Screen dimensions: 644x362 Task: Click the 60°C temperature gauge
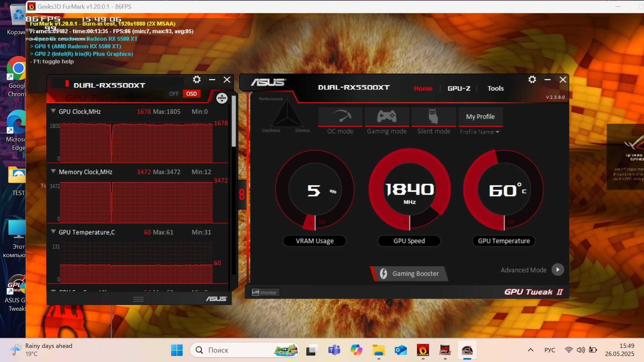click(x=504, y=190)
